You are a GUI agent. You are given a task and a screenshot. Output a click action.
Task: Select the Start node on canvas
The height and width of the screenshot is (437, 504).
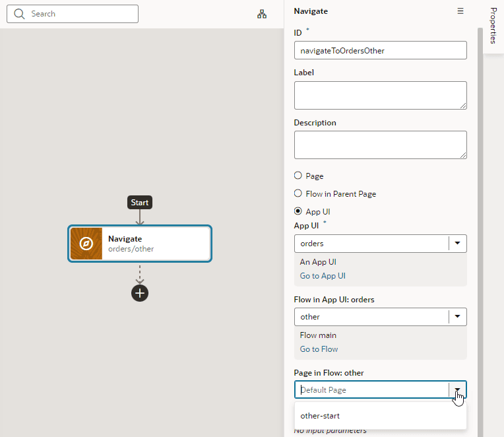tap(140, 203)
